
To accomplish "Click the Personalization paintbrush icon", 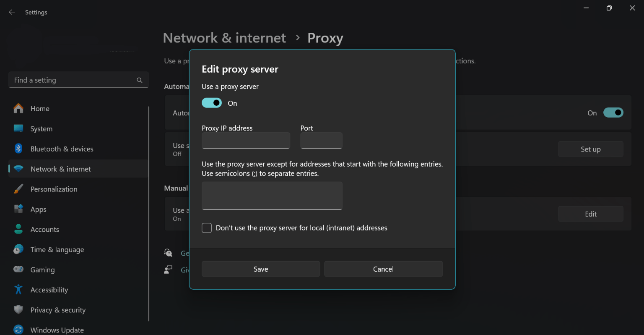I will (18, 189).
